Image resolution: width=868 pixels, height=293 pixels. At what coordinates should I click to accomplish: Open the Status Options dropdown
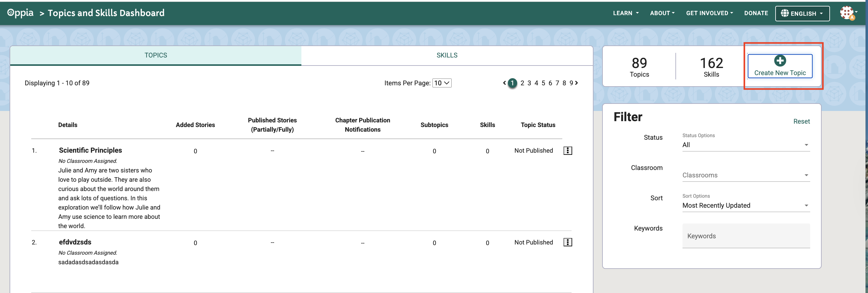(746, 145)
